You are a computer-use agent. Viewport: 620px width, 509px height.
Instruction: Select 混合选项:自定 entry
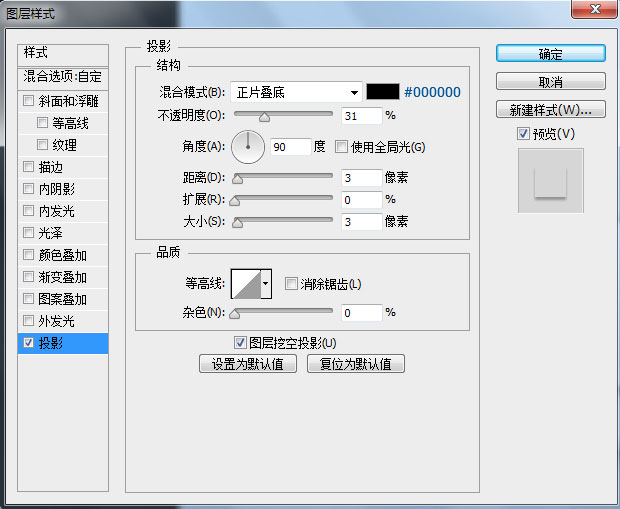coord(63,78)
